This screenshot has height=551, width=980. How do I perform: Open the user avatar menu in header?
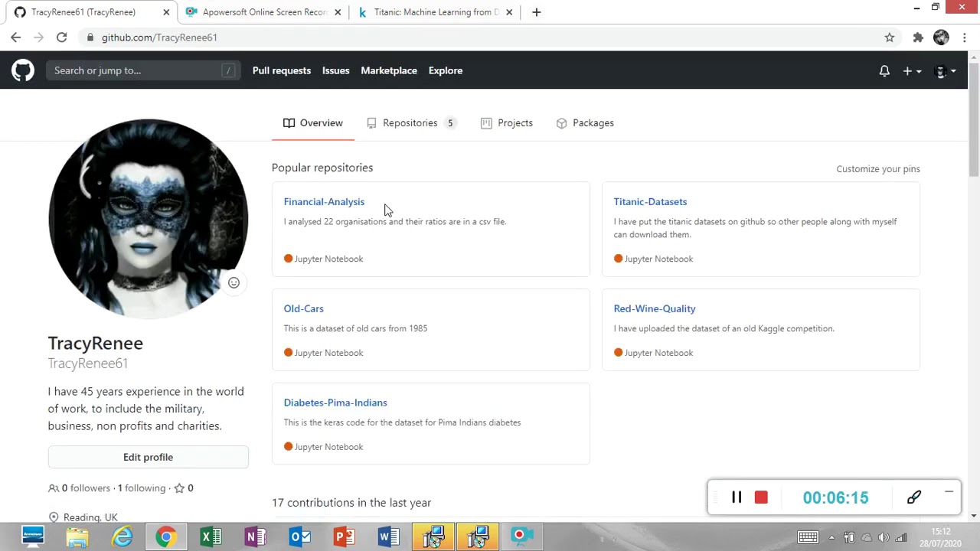tap(946, 70)
